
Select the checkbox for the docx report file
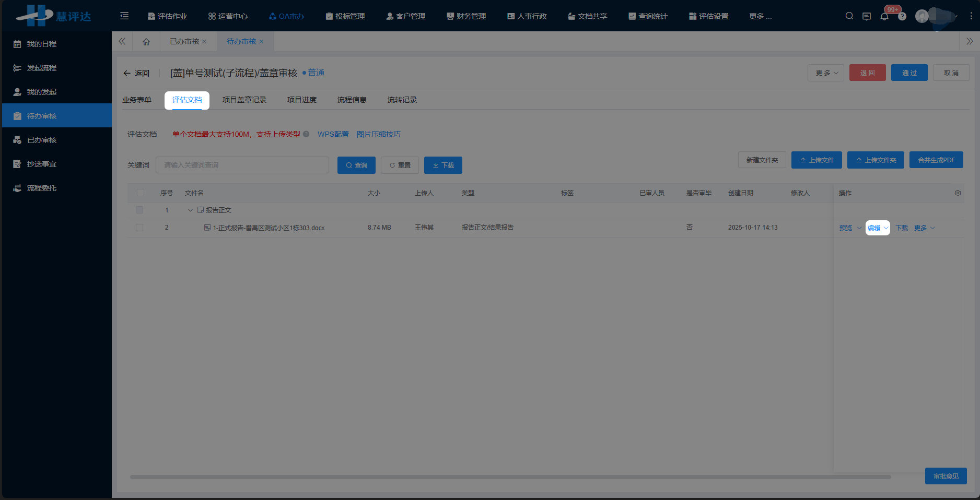[139, 228]
